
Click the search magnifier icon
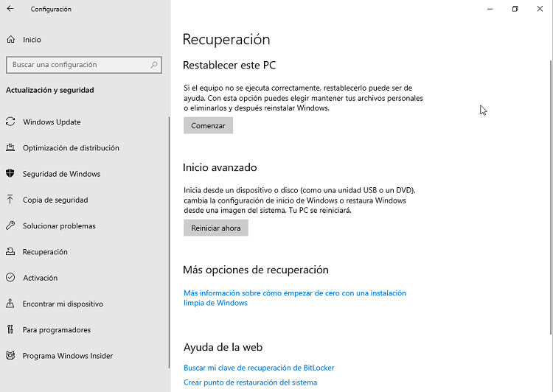(155, 65)
